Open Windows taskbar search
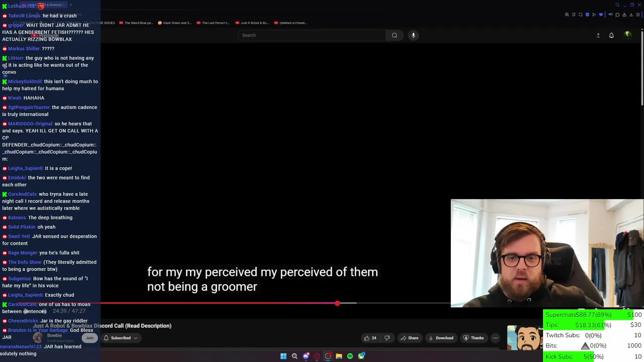The height and width of the screenshot is (362, 644). 294,356
